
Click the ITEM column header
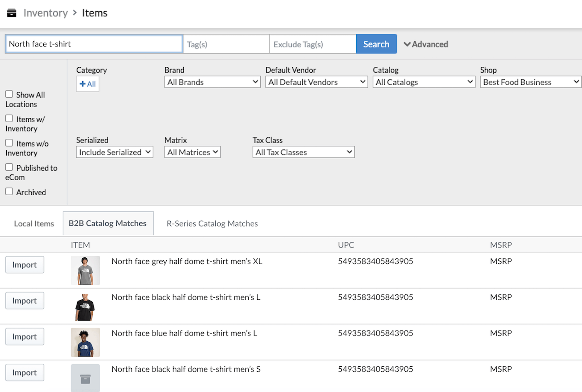click(x=80, y=245)
